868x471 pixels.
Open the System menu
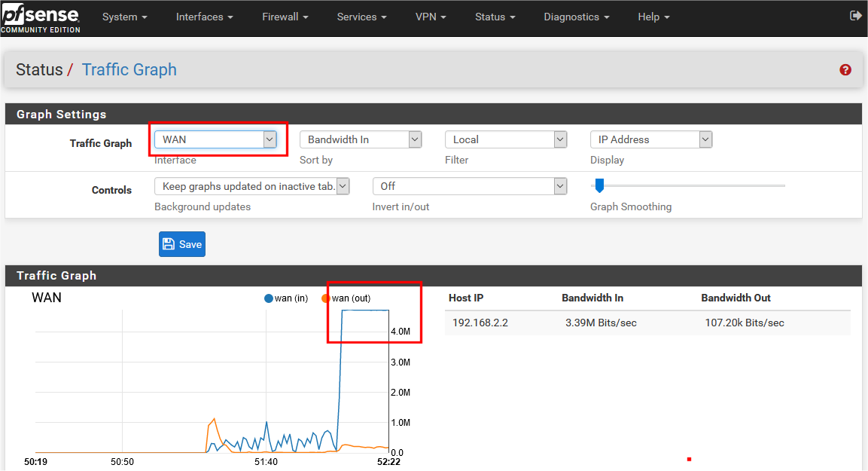(124, 17)
